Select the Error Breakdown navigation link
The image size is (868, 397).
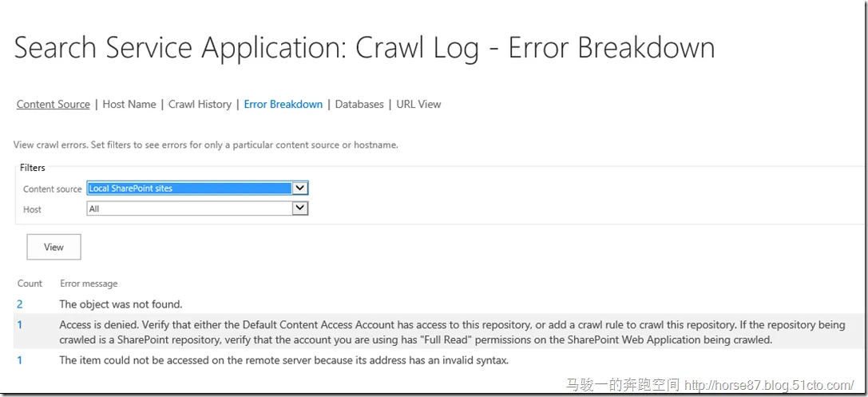tap(283, 105)
